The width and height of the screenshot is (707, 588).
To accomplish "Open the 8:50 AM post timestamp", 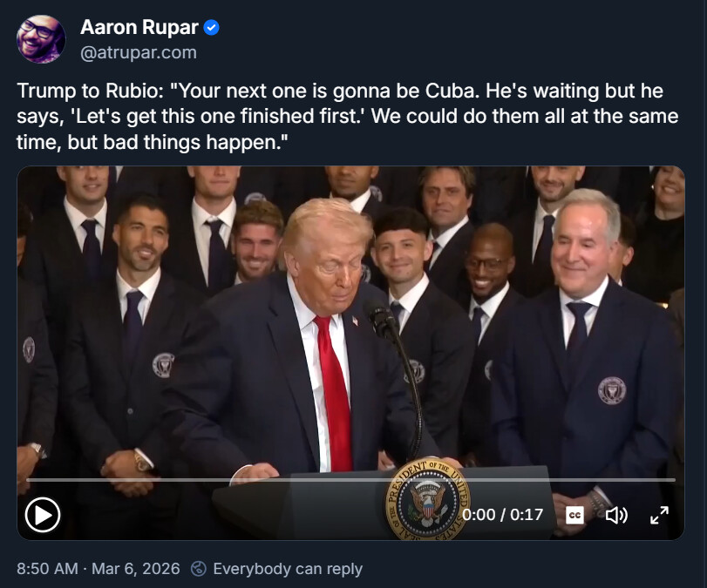I will tap(47, 569).
